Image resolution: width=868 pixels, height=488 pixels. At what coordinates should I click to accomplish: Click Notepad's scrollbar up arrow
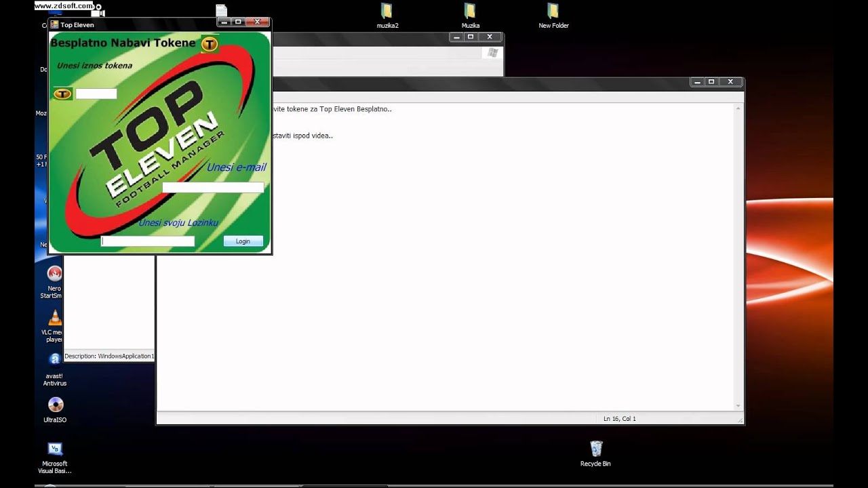tap(738, 108)
